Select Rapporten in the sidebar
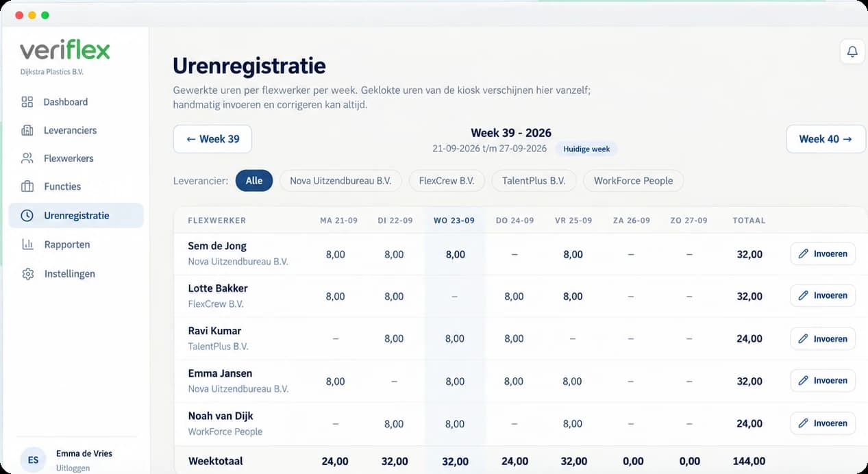 76,245
